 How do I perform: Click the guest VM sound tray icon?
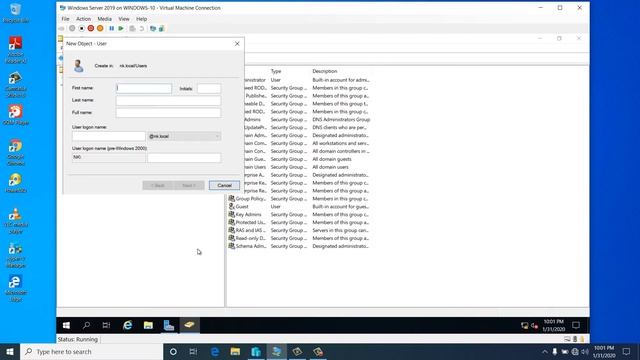click(534, 326)
